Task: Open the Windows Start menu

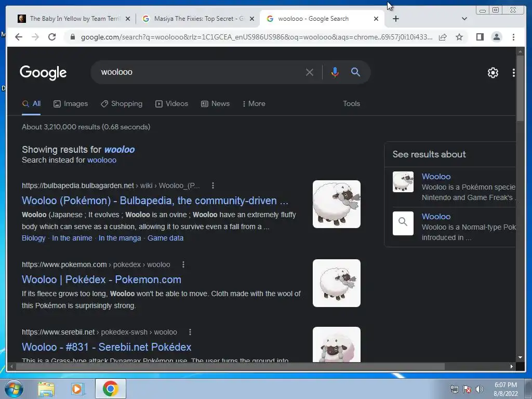Action: coord(14,389)
